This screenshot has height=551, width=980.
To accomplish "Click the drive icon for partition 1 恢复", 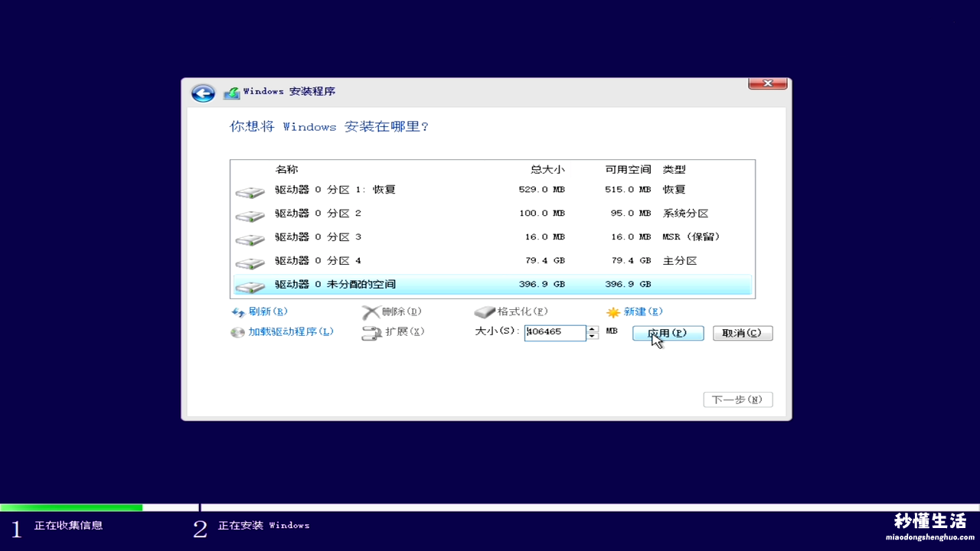I will [x=250, y=192].
